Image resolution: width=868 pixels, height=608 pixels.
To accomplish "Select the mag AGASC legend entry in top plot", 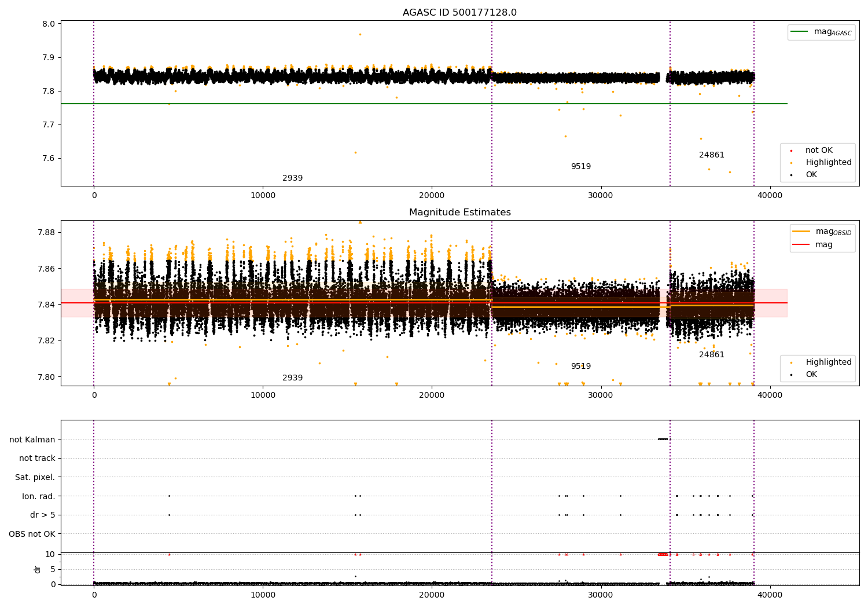I will point(822,32).
